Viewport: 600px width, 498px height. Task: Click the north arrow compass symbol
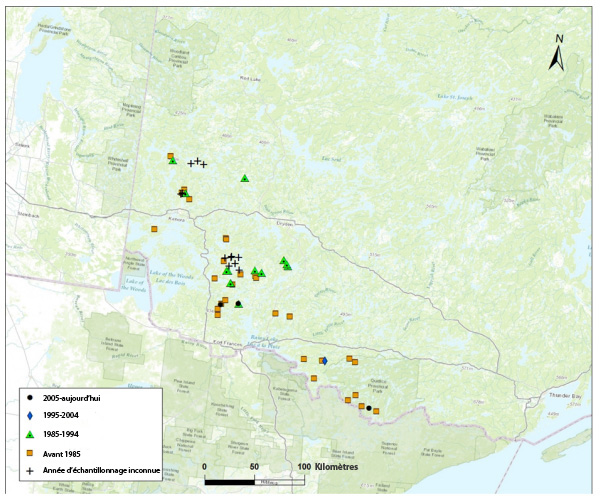[x=558, y=56]
